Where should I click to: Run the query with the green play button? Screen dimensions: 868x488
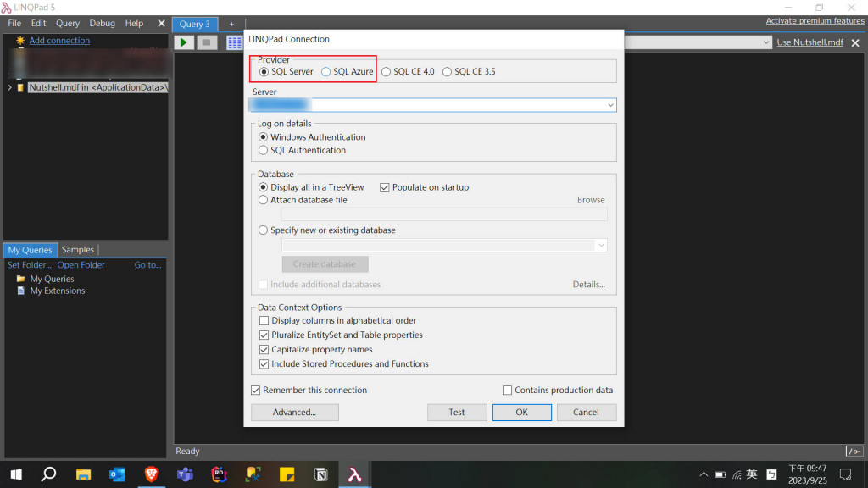[x=184, y=42]
